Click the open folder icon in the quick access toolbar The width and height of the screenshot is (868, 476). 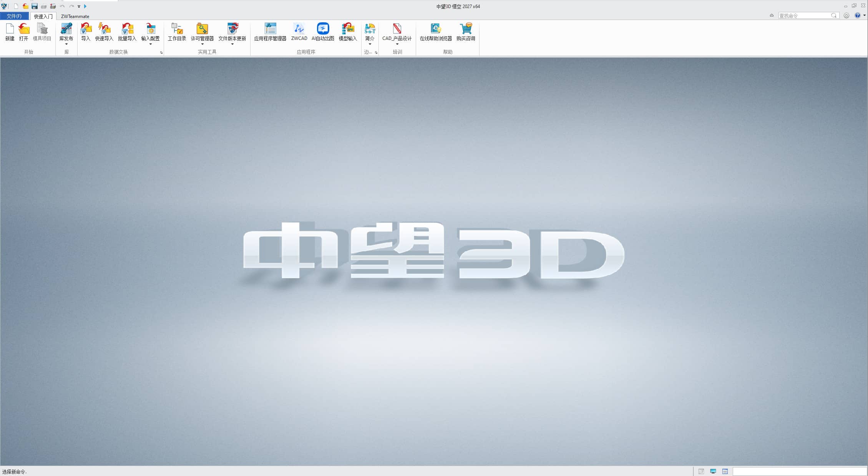pyautogui.click(x=25, y=6)
